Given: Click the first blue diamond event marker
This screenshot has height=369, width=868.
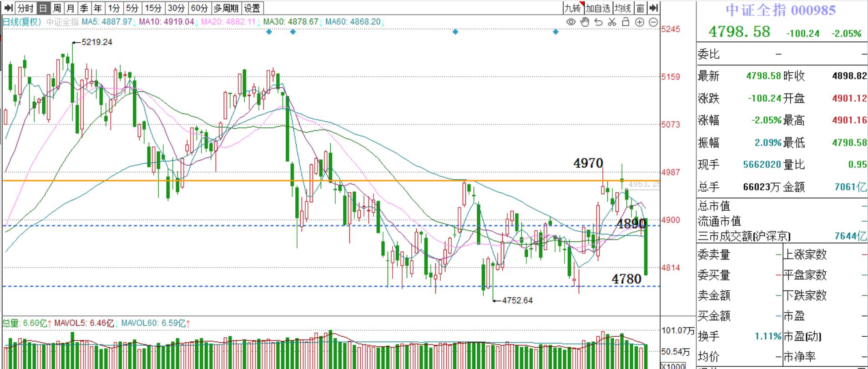Looking at the screenshot, I should pos(269,32).
